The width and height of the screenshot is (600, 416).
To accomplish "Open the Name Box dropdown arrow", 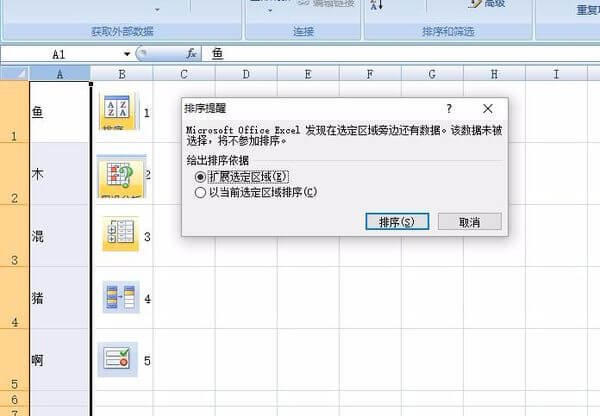I will 127,53.
